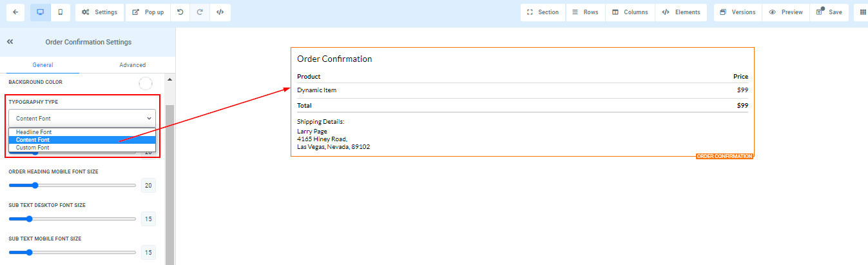Open the grid apps icon
This screenshot has height=265, width=868.
(x=863, y=12)
